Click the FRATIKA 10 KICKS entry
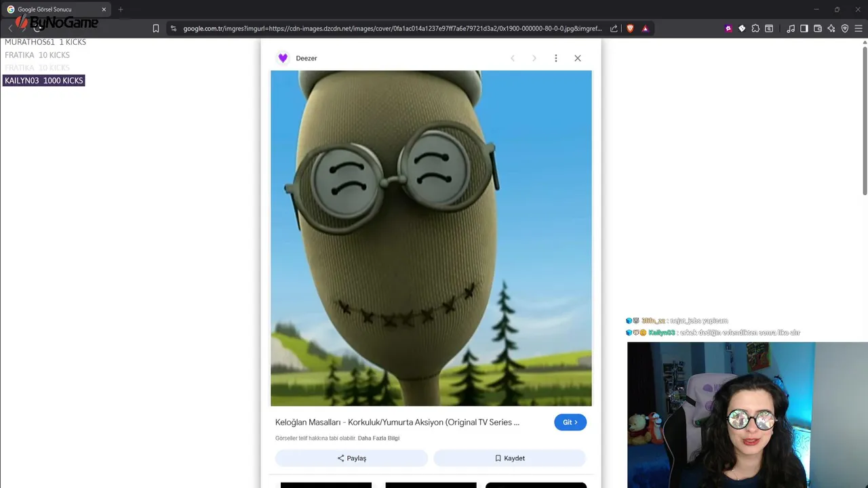 37,55
